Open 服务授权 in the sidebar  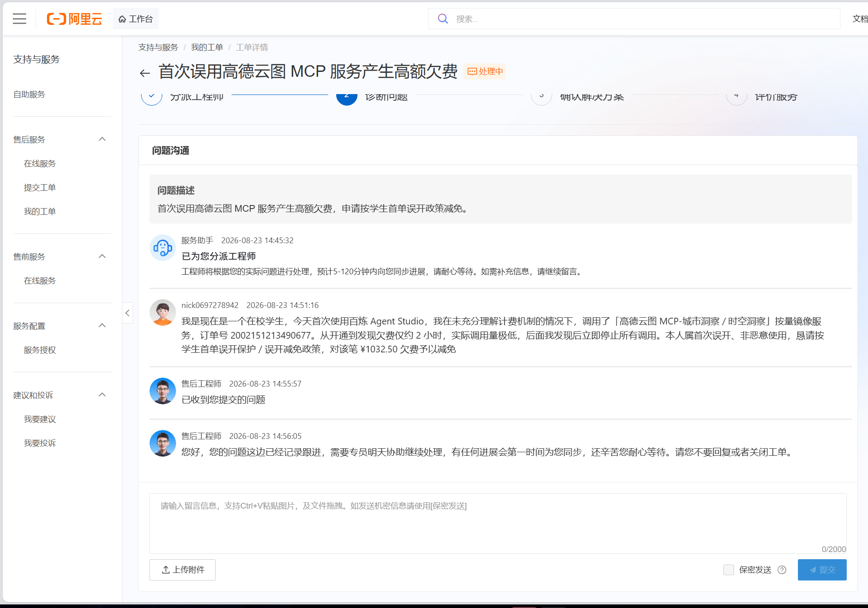pos(40,350)
